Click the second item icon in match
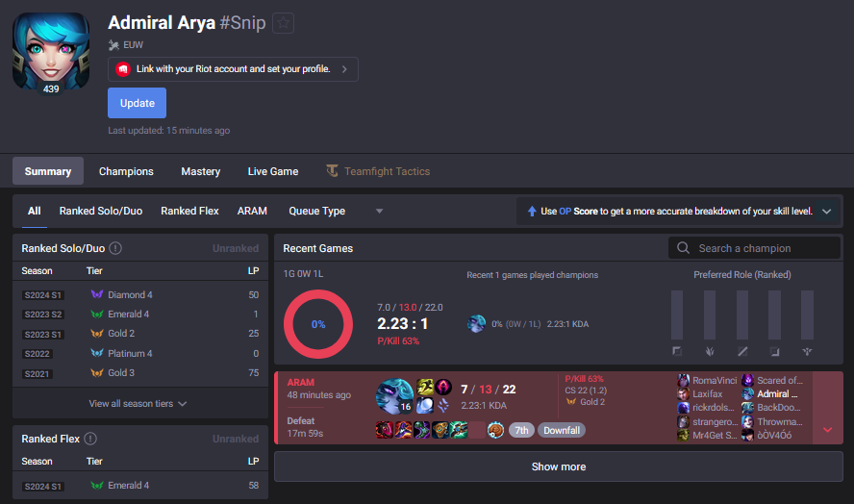Viewport: 854px width, 504px height. pos(403,430)
